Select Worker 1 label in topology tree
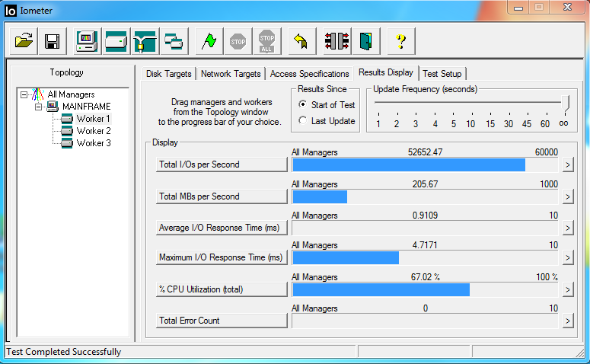Screen dimensions: 590x364 click(94, 119)
